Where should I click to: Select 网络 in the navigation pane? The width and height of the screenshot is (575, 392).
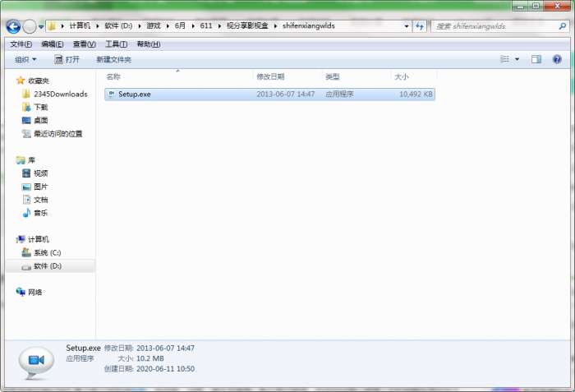point(35,293)
